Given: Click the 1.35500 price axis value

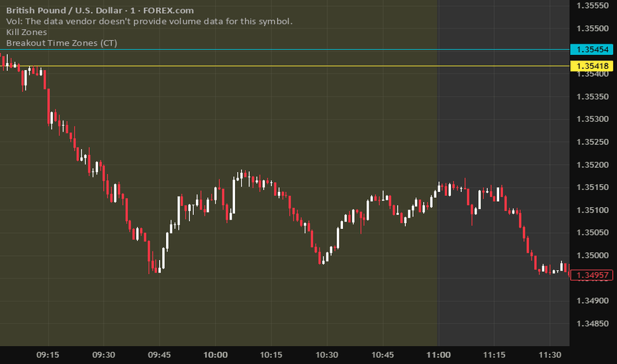Looking at the screenshot, I should [593, 28].
